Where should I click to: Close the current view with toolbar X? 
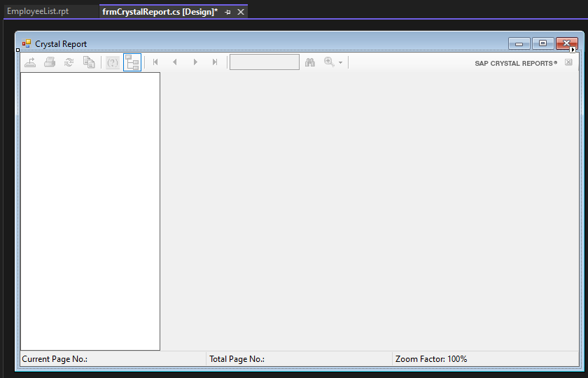[568, 62]
